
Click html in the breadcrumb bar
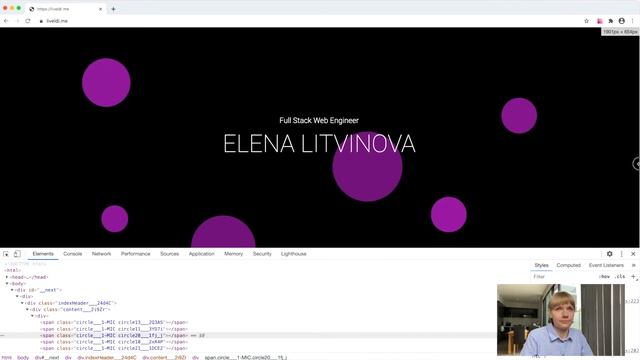pos(7,358)
